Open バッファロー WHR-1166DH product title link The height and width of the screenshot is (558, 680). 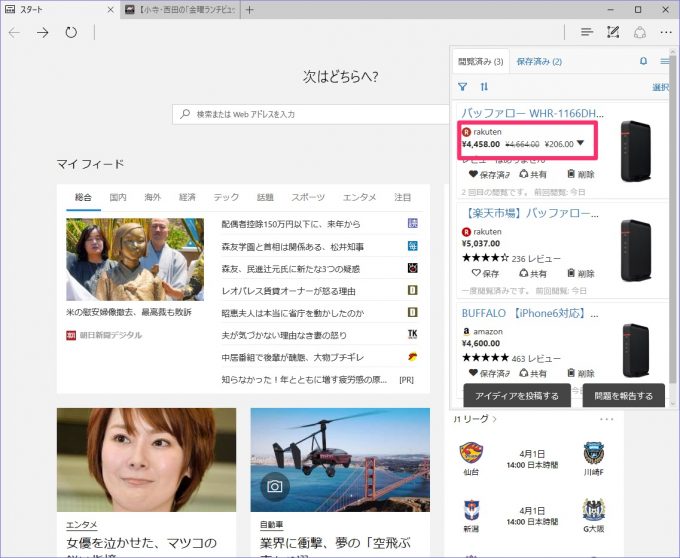click(x=532, y=114)
